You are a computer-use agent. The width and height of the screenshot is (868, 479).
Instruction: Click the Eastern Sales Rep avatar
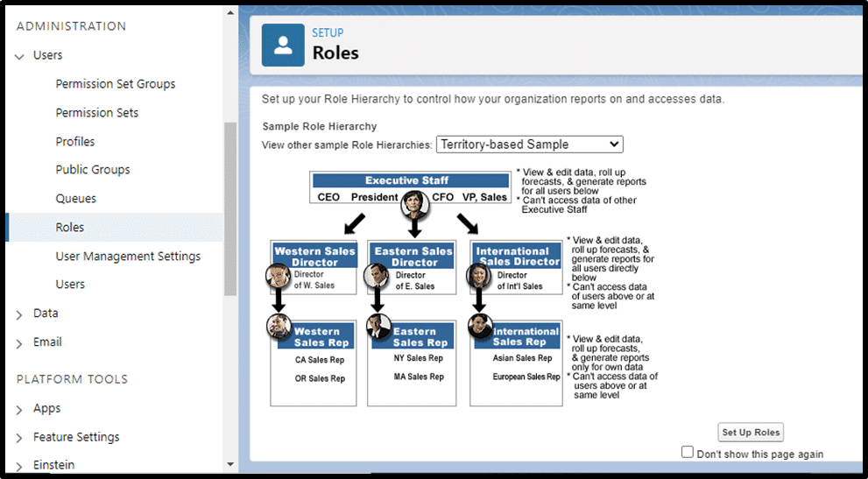point(378,327)
